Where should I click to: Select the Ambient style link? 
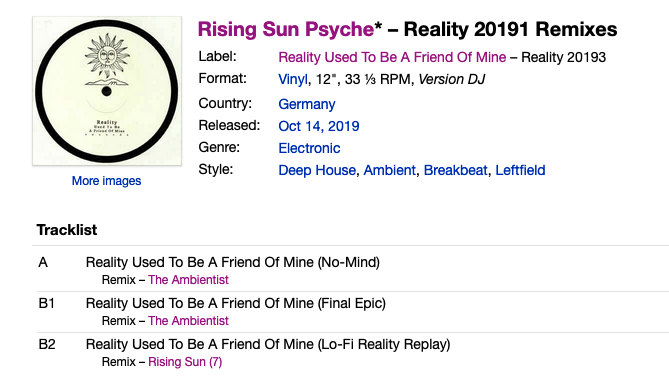(390, 170)
